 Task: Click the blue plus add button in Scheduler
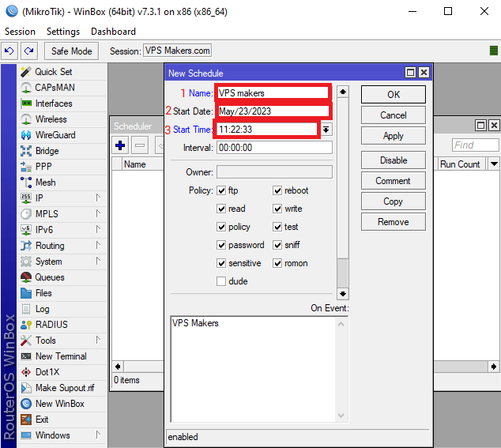coord(120,145)
